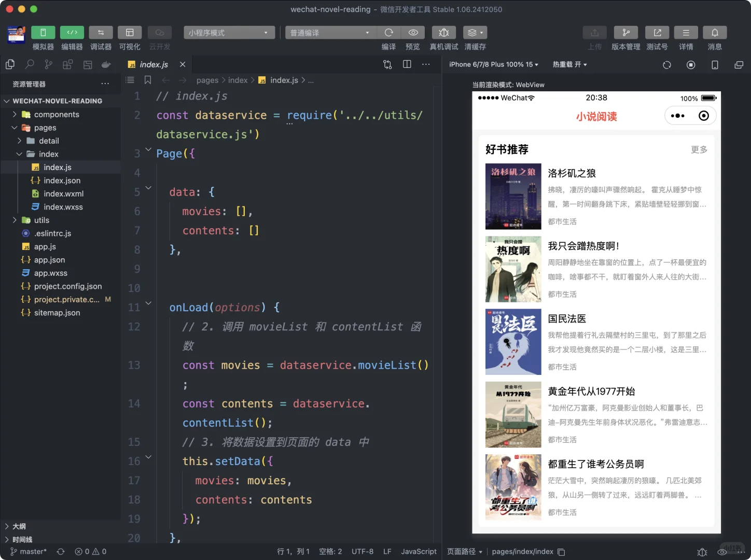Click the index.js breadcrumb segment
This screenshot has width=751, height=560.
(x=284, y=80)
